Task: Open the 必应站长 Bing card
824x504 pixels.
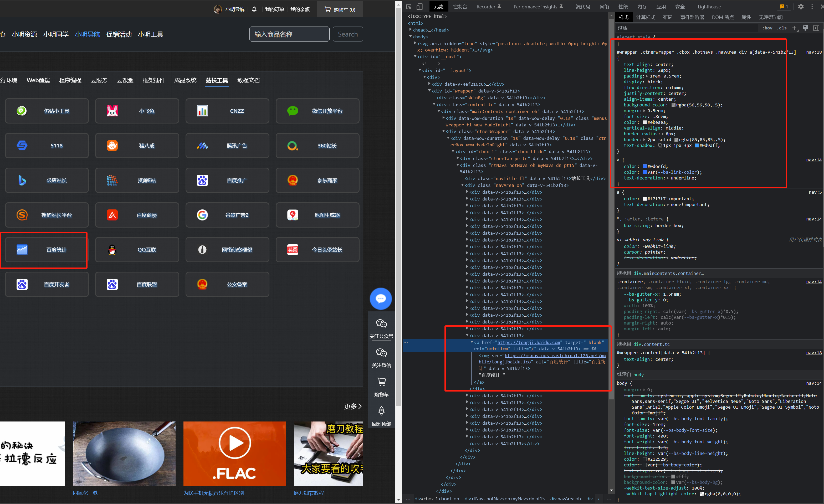Action: (47, 180)
